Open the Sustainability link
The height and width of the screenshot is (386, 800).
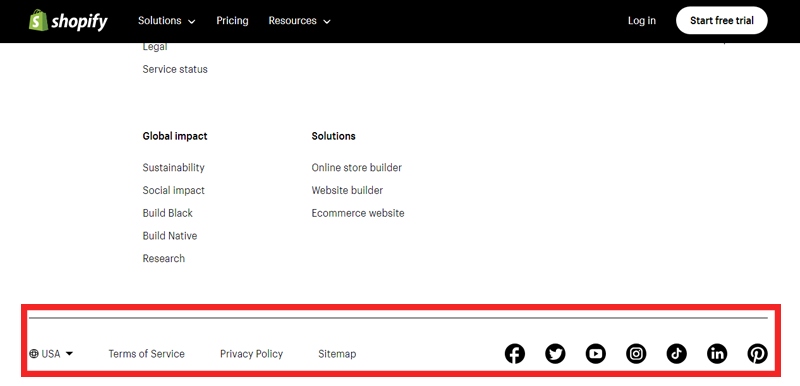click(x=173, y=168)
